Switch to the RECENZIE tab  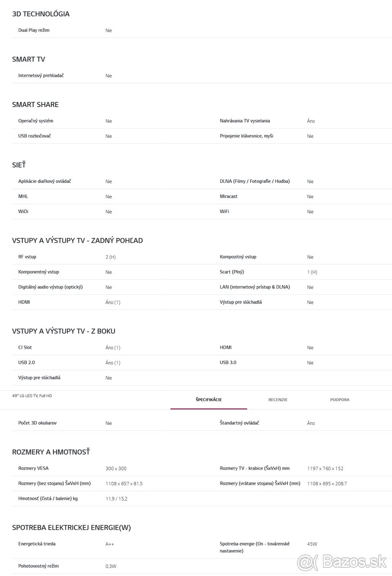tap(278, 400)
